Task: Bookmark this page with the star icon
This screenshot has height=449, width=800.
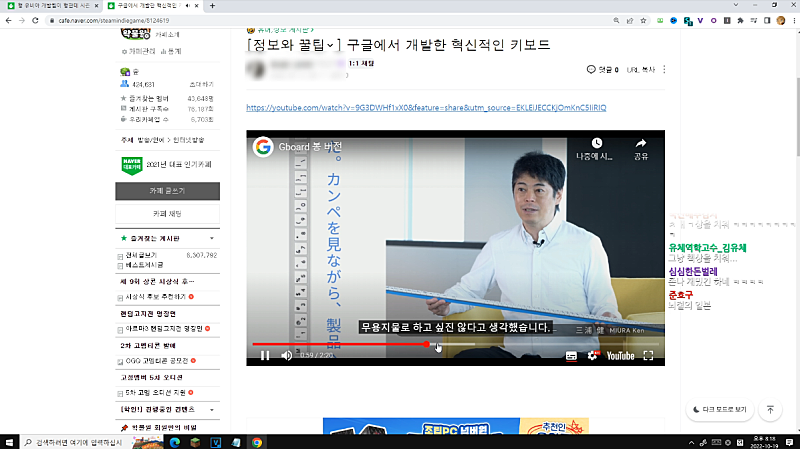Action: pyautogui.click(x=643, y=20)
